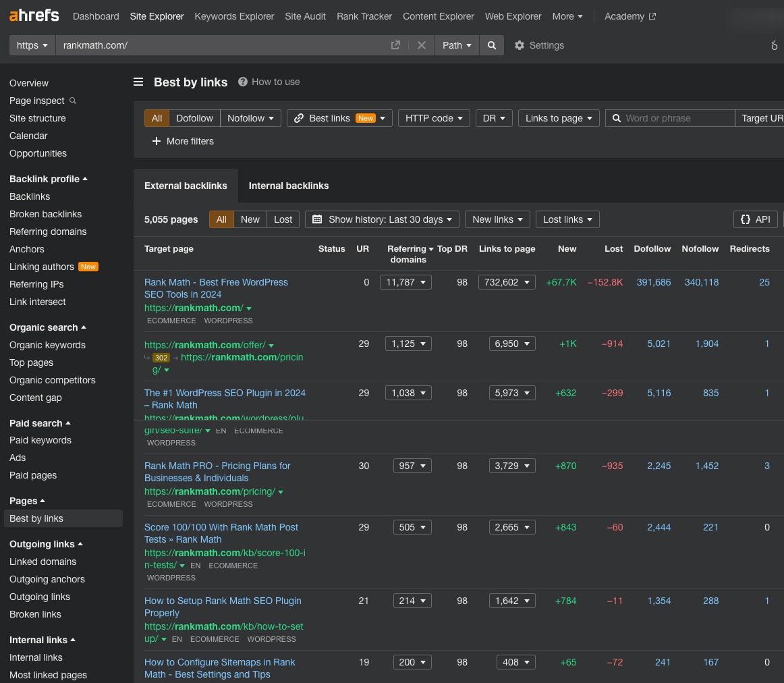Sort by Links to page column header
The height and width of the screenshot is (683, 784).
[x=507, y=249]
